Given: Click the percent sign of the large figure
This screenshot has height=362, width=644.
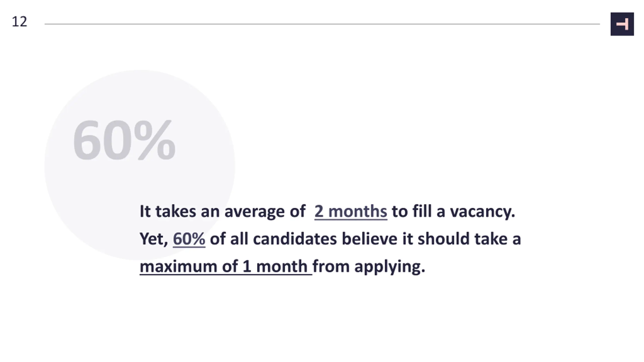Looking at the screenshot, I should click(154, 140).
